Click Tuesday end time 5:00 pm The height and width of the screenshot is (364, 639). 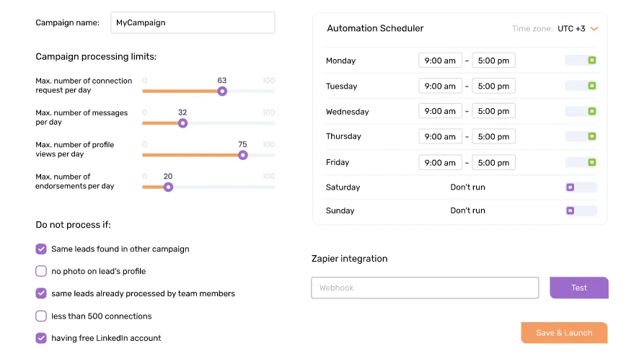click(493, 86)
